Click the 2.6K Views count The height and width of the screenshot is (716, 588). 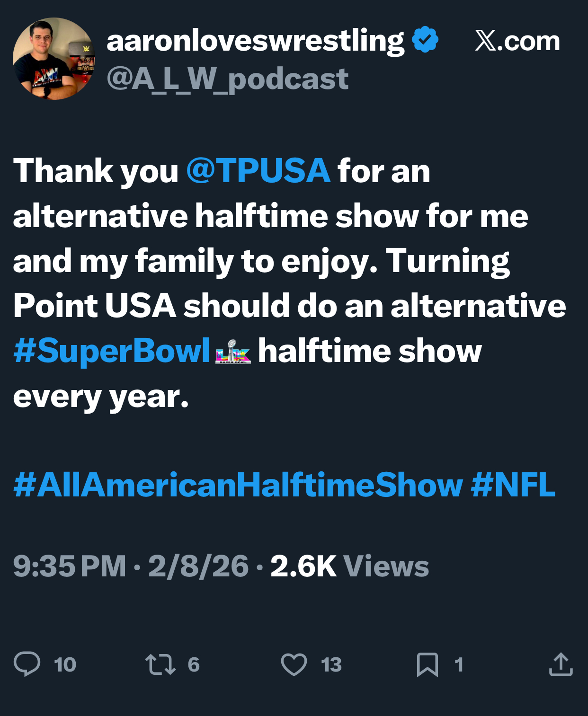[349, 566]
